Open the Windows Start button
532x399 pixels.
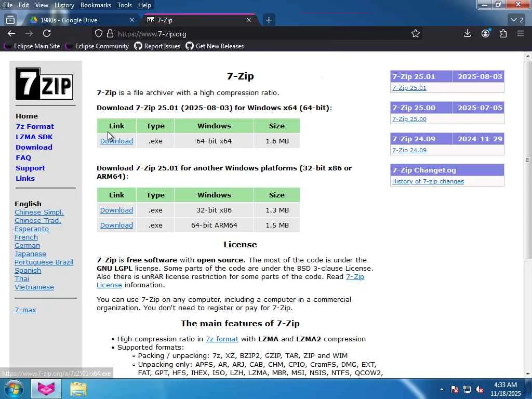(x=14, y=389)
